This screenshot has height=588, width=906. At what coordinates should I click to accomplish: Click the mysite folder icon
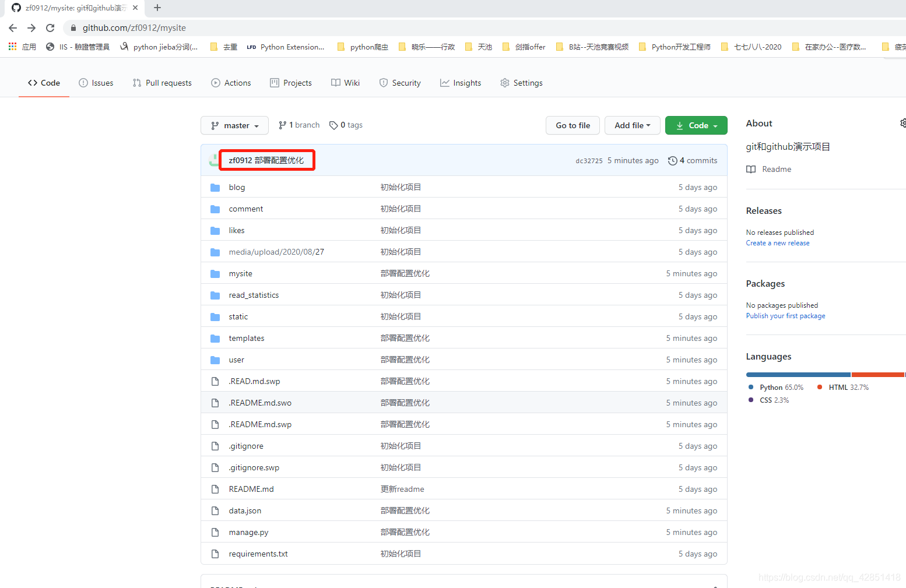coord(215,273)
